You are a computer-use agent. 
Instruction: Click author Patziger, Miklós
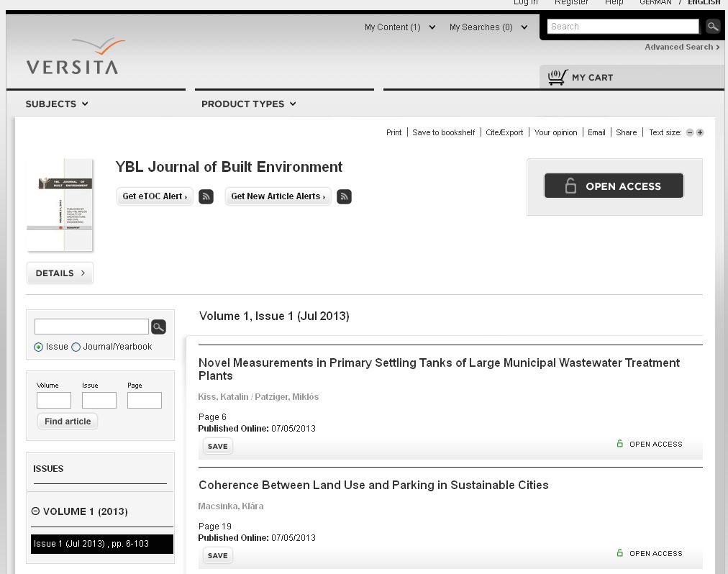coord(286,396)
